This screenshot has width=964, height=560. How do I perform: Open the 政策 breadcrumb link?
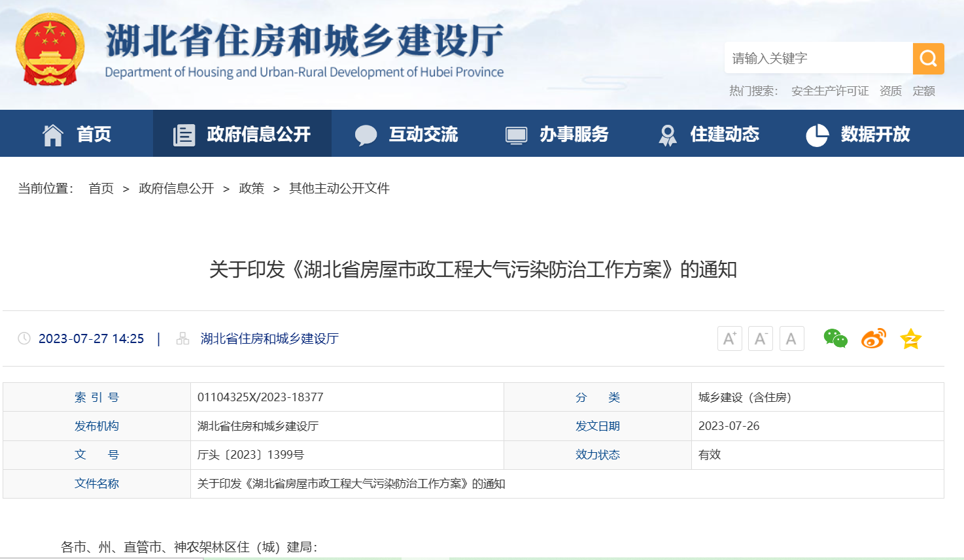[251, 188]
